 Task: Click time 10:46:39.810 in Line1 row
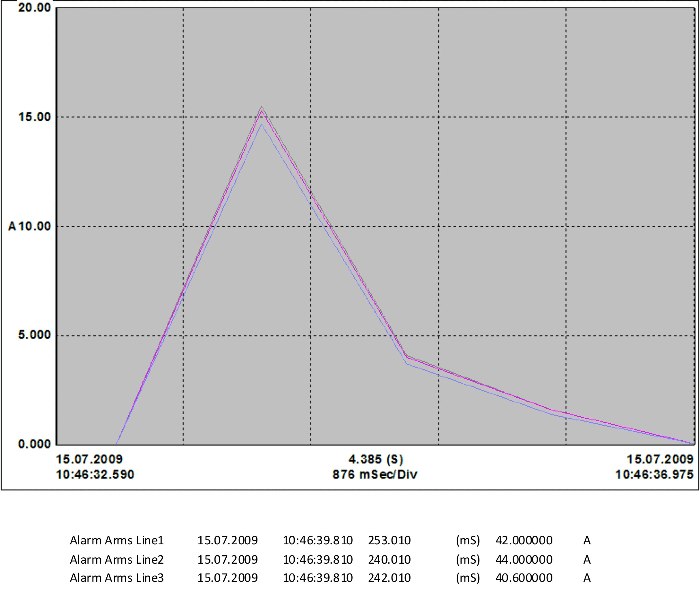point(318,541)
